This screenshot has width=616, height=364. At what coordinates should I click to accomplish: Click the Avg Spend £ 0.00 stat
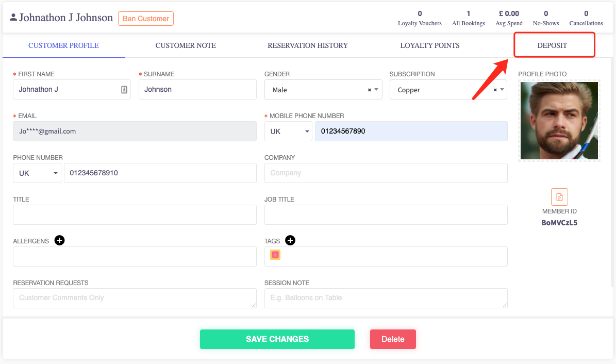509,18
